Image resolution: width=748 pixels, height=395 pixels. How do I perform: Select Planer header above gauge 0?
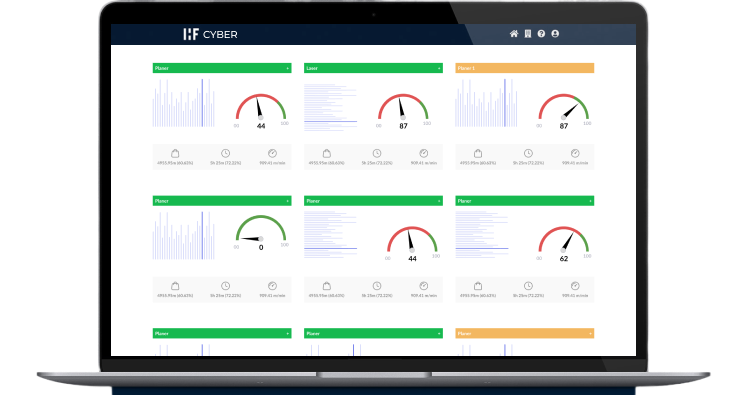pyautogui.click(x=222, y=201)
